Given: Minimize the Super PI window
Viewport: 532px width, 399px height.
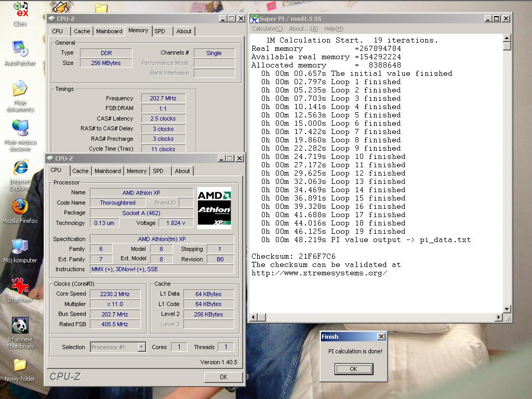Looking at the screenshot, I should pyautogui.click(x=488, y=19).
